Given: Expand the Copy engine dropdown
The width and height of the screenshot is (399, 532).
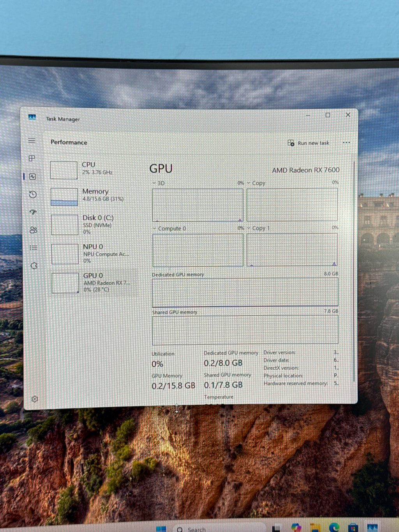Looking at the screenshot, I should point(256,183).
